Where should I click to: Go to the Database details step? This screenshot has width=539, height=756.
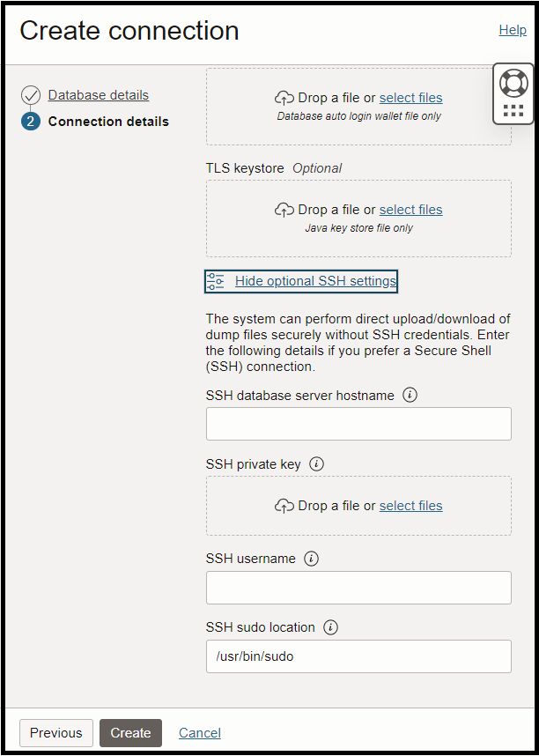(x=99, y=95)
